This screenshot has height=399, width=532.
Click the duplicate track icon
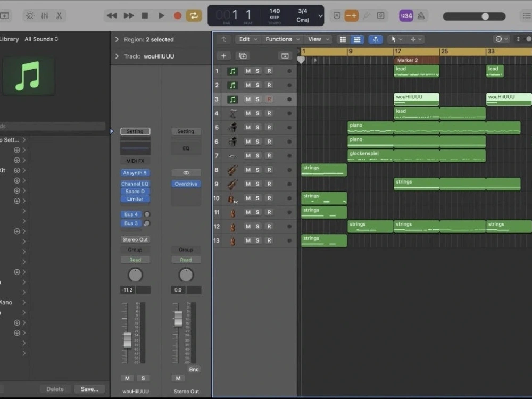(243, 56)
